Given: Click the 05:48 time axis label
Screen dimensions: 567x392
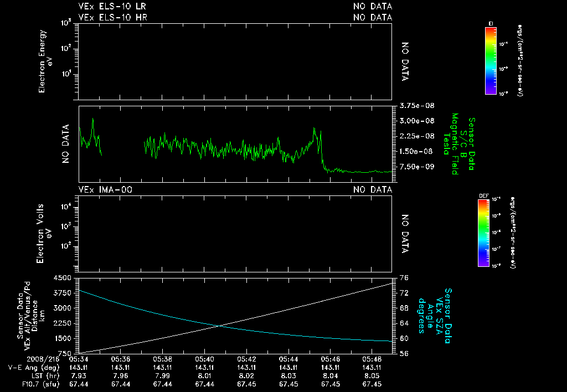Looking at the screenshot, I should coord(372,359).
